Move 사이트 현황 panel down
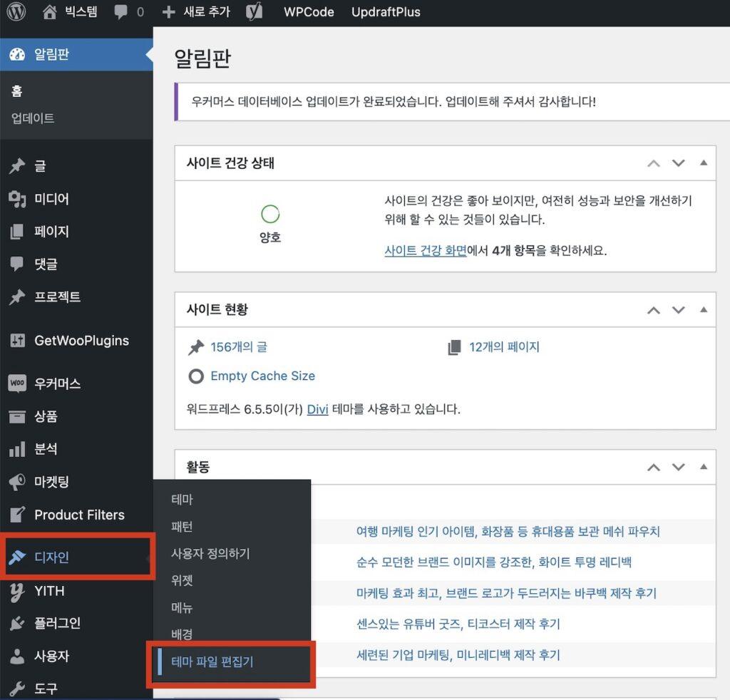This screenshot has height=700, width=730. [x=679, y=310]
